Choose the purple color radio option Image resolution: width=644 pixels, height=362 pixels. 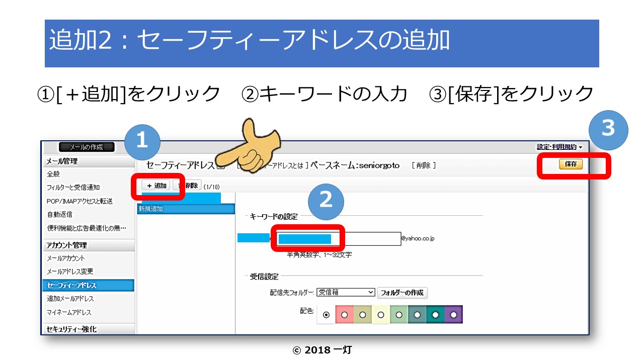(453, 315)
